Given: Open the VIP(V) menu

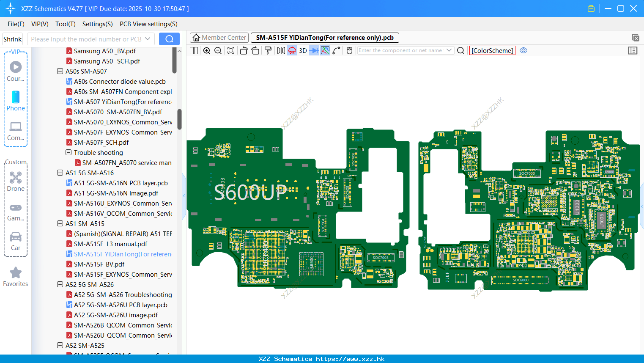Looking at the screenshot, I should coord(40,24).
